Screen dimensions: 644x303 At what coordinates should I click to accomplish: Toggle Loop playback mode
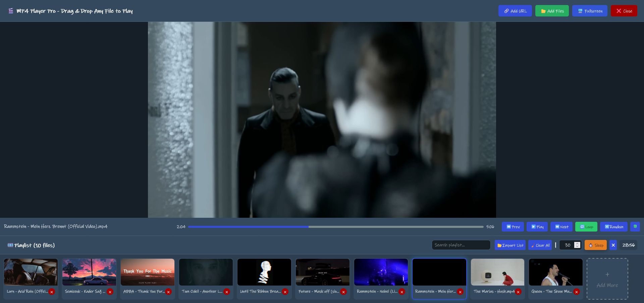point(586,227)
